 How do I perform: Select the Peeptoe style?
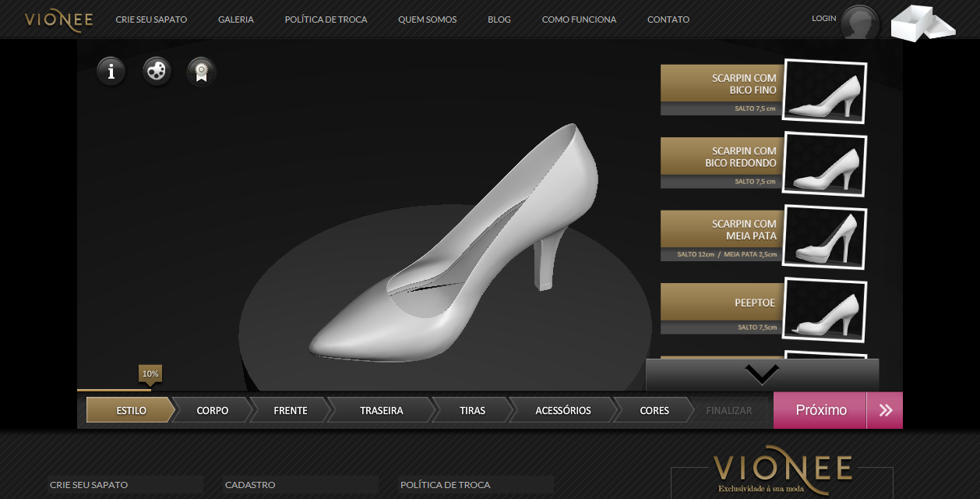click(721, 309)
